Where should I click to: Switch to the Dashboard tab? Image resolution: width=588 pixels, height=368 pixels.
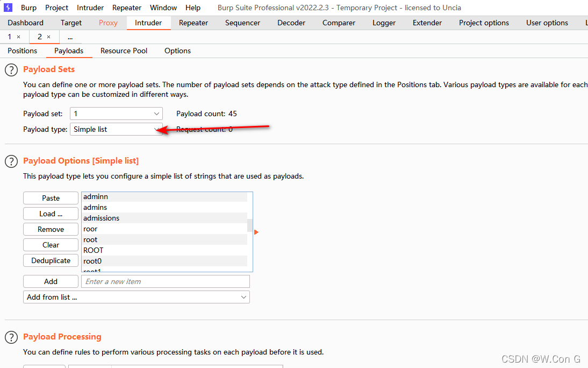[25, 23]
